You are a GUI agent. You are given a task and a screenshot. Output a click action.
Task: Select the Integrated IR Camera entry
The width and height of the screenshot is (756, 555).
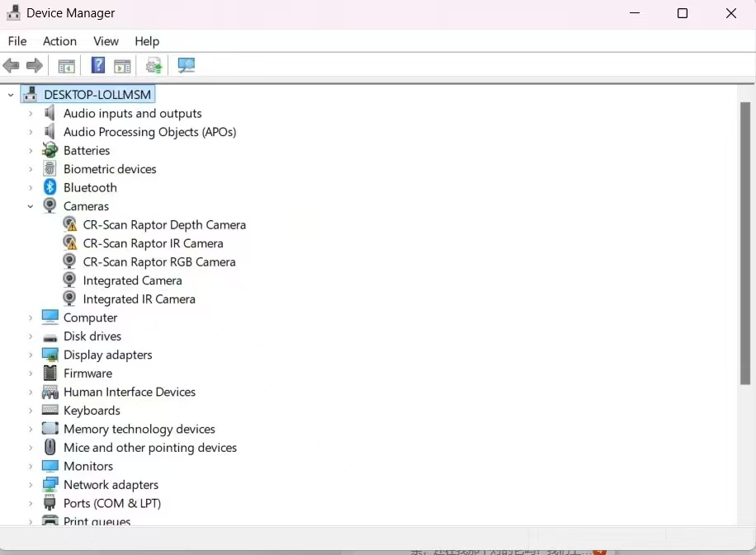(138, 299)
